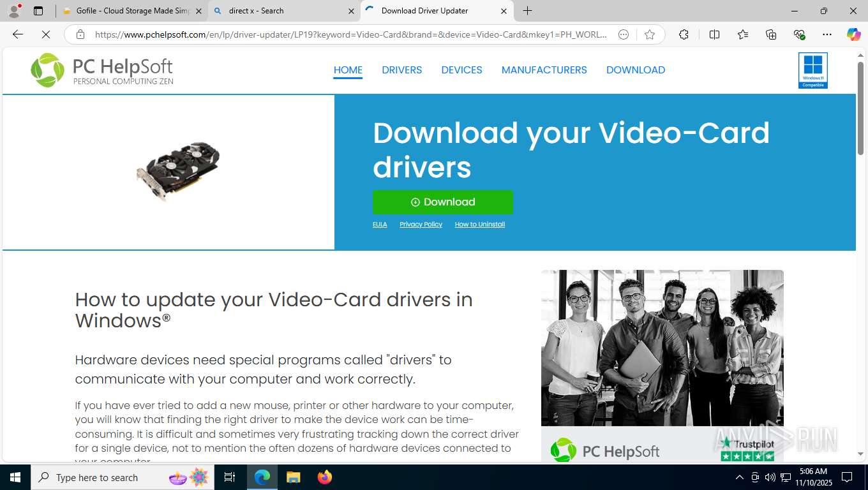This screenshot has width=868, height=490.
Task: Close the Gofile tab
Action: (198, 11)
